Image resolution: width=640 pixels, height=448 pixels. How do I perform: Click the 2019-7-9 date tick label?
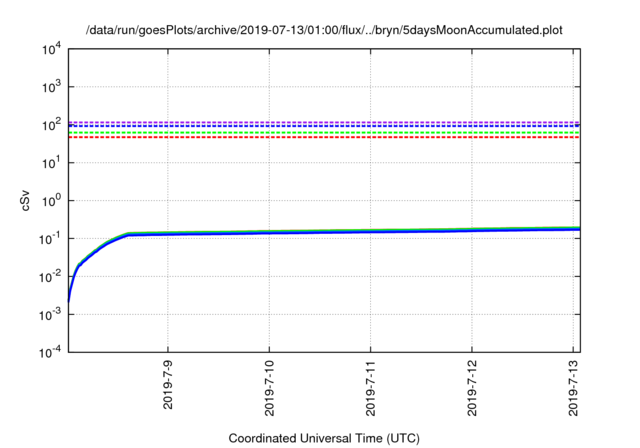pos(168,385)
